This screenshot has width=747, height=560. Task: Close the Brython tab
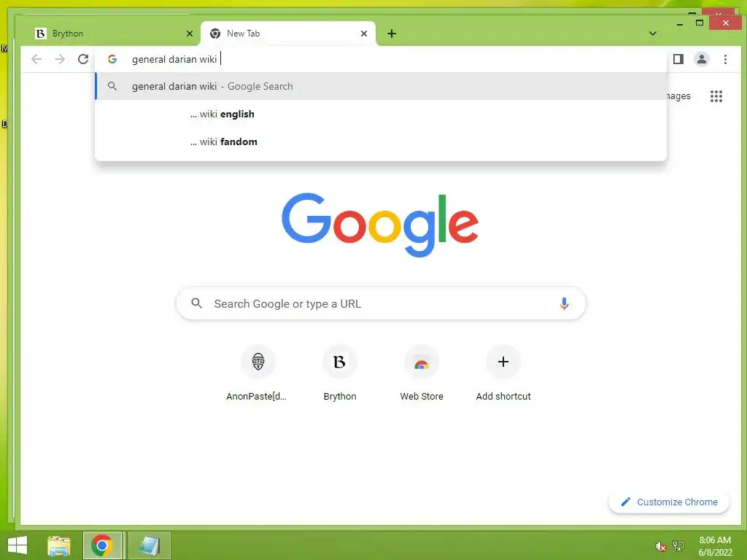point(190,34)
